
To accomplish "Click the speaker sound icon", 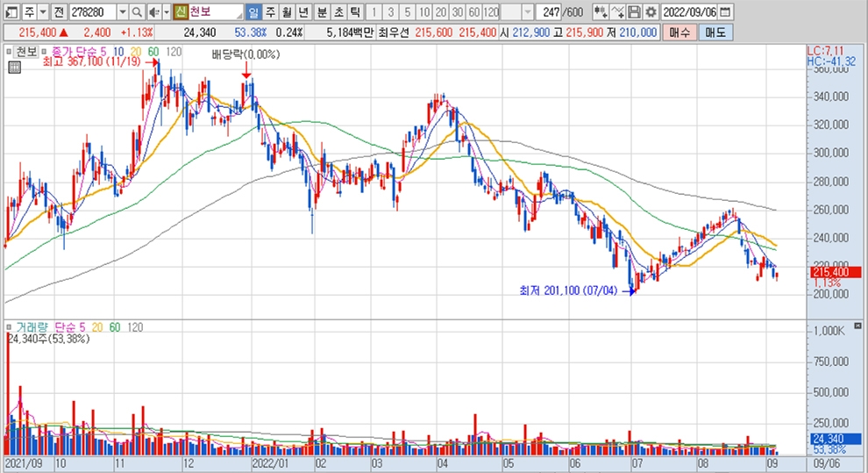I will click(x=153, y=12).
